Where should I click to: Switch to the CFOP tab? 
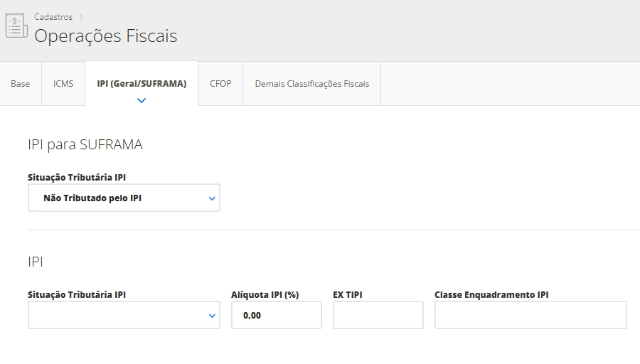(220, 84)
